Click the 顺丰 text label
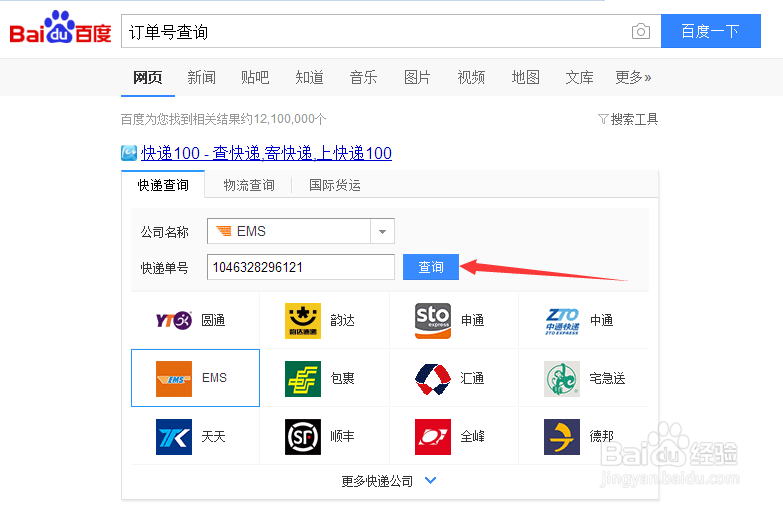Viewport: 783px width, 505px height. (x=343, y=436)
